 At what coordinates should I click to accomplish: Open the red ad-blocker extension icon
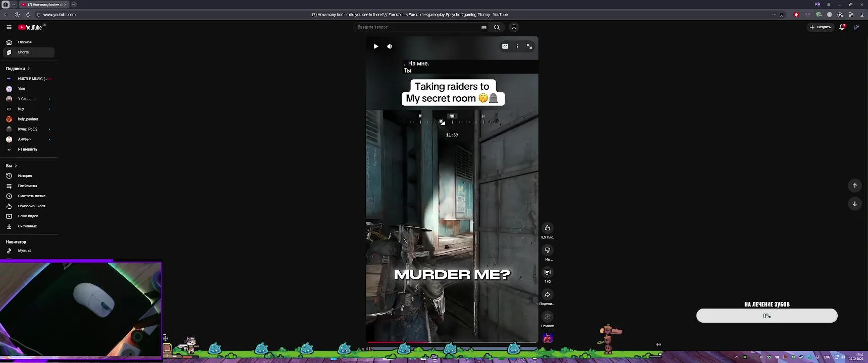796,15
